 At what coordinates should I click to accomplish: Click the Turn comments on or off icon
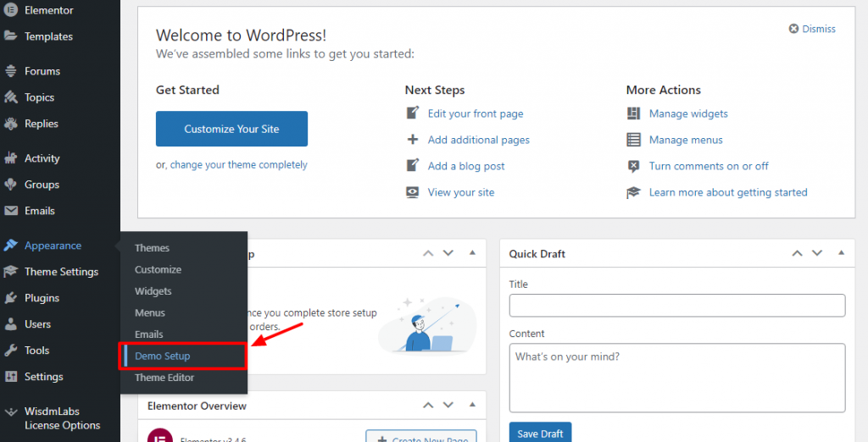pyautogui.click(x=633, y=166)
